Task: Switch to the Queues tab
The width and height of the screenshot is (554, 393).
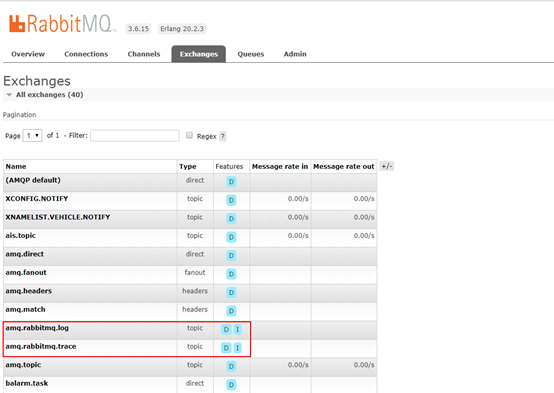Action: (251, 54)
